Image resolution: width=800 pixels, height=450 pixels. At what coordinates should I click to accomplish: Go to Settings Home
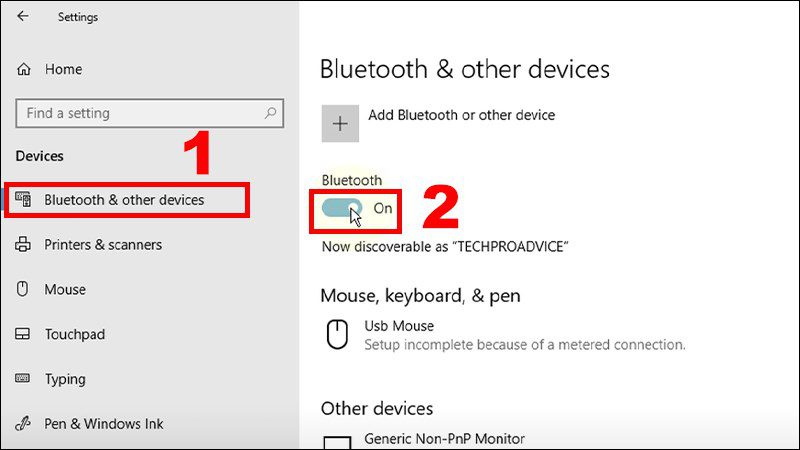(x=63, y=70)
